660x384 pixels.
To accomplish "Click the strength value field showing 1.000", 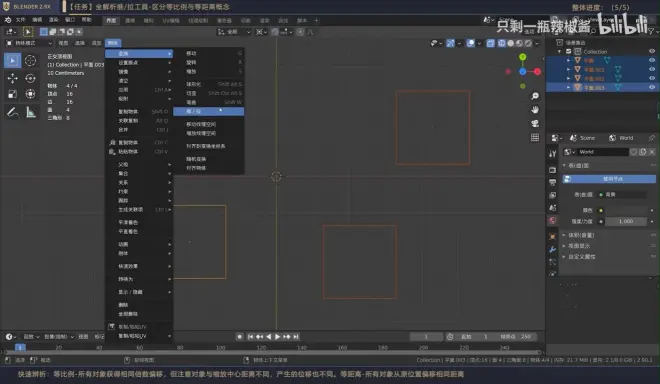I will (626, 221).
